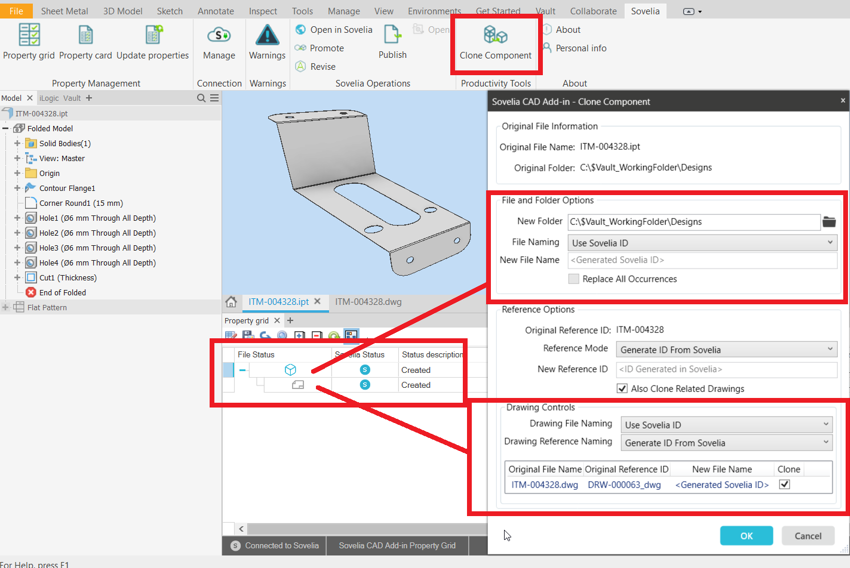The image size is (850, 568).
Task: Add a new Property grid panel tab
Action: point(290,321)
